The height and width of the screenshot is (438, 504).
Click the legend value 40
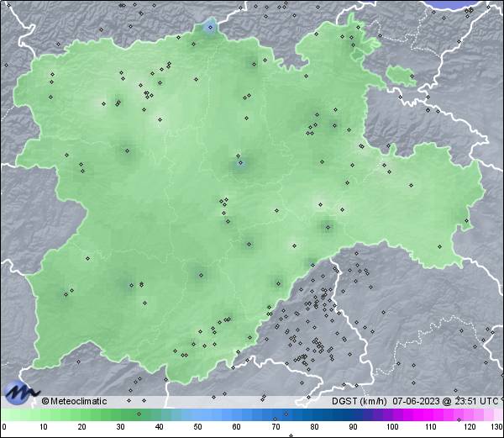point(159,427)
